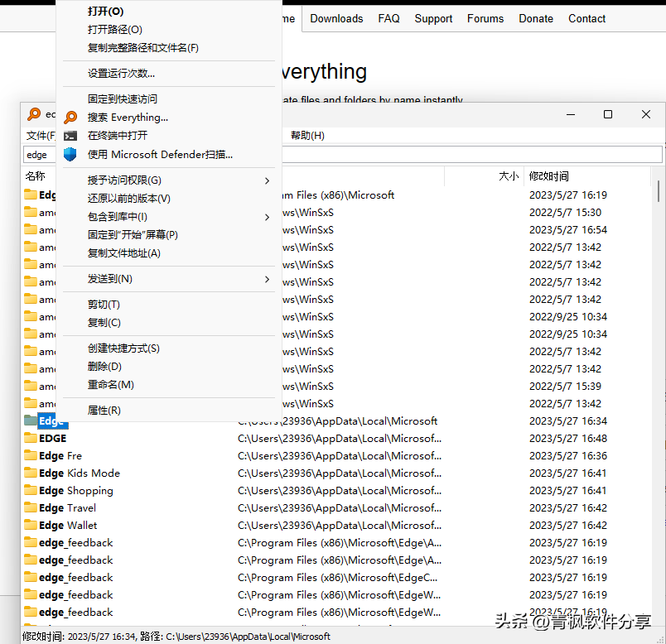Click the Everything app icon in title bar
This screenshot has width=666, height=644.
34,113
